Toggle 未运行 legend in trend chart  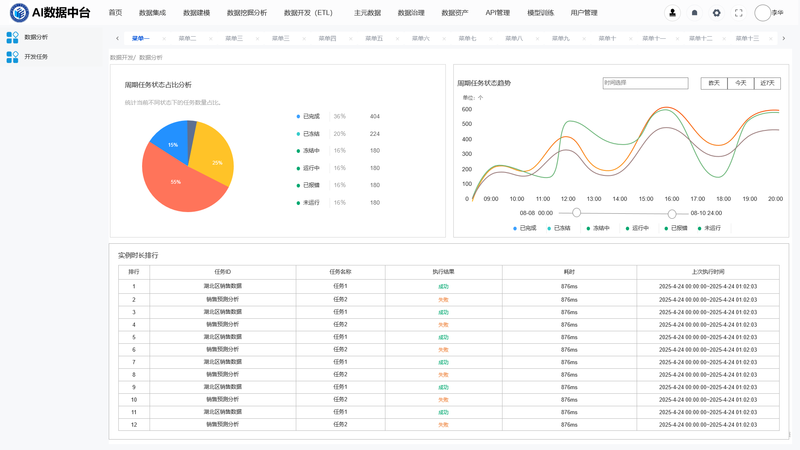click(708, 228)
